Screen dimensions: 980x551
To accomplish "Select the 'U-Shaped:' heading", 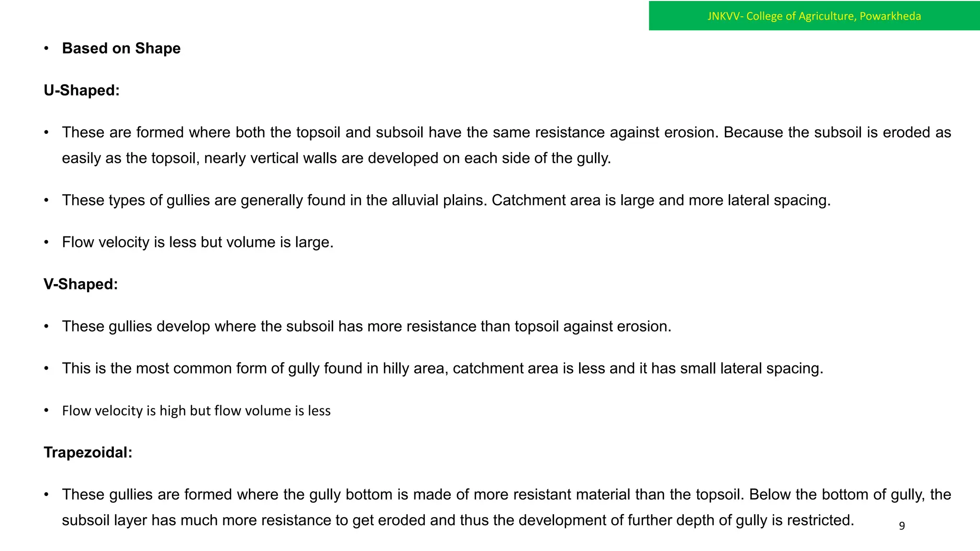I will pos(81,90).
